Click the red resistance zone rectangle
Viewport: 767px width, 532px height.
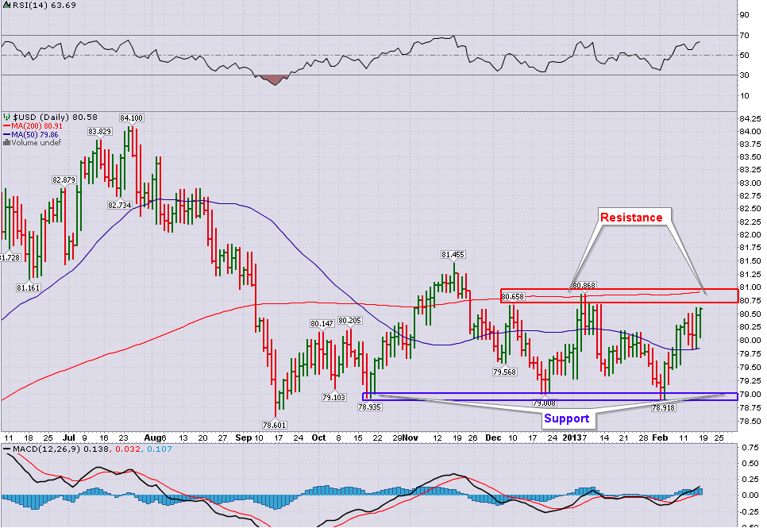(619, 295)
